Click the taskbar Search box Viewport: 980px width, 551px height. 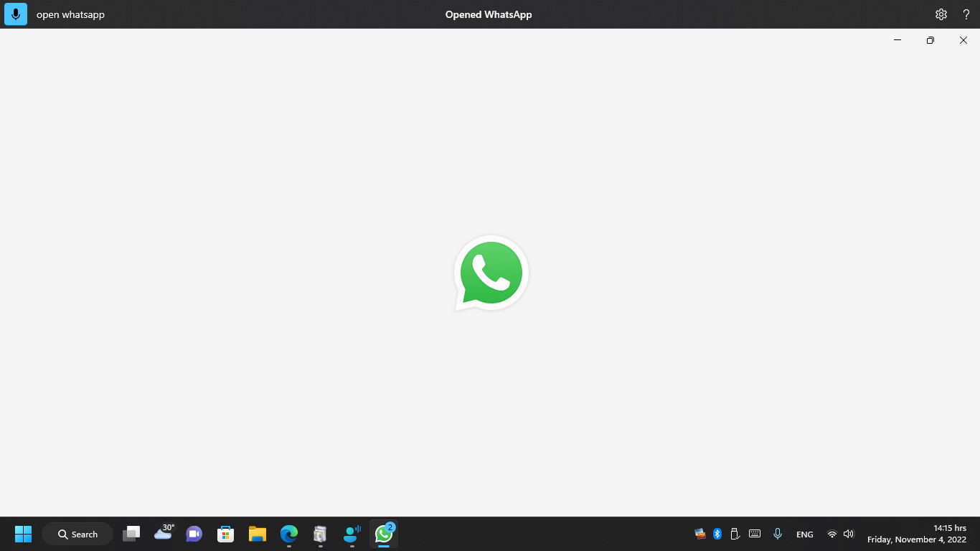[77, 534]
